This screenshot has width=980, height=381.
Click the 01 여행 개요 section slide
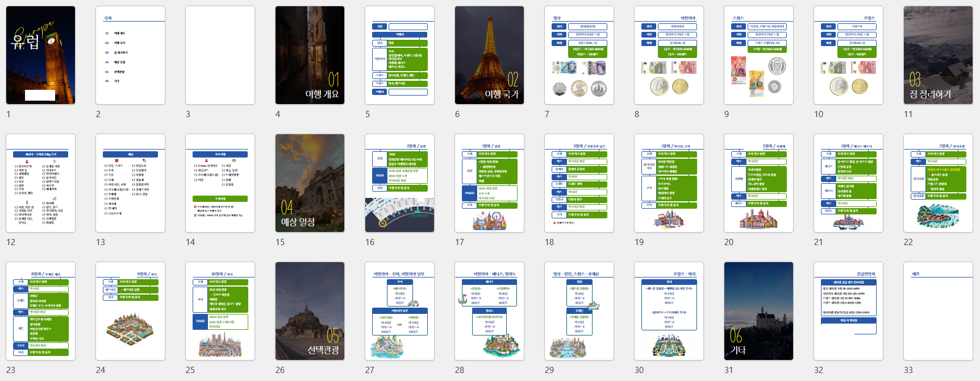pyautogui.click(x=310, y=55)
